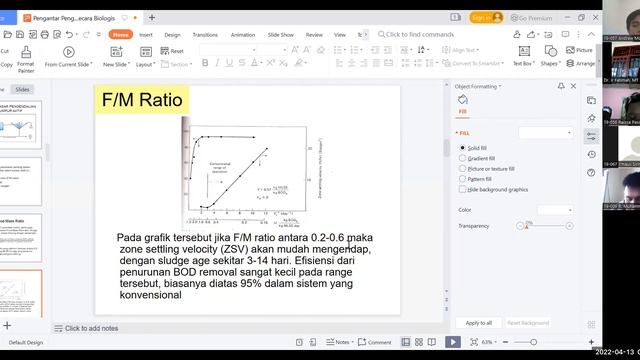Open the Section dropdown
Image resolution: width=640 pixels, height=360 pixels.
point(176,64)
